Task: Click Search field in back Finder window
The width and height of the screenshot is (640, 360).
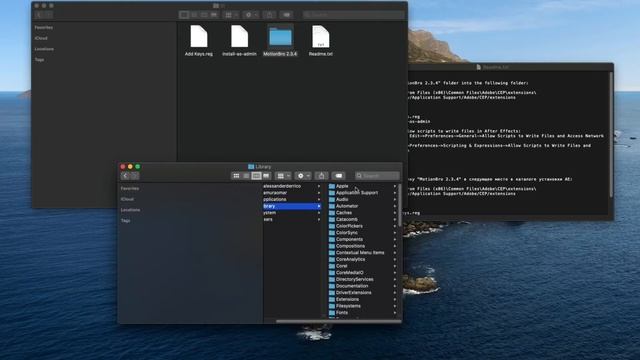Action: [353, 15]
